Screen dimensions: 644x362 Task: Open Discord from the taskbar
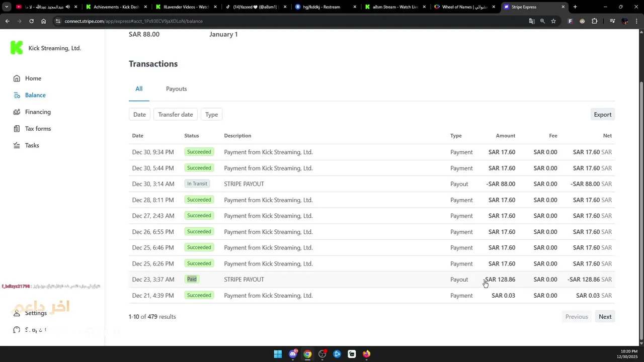click(x=293, y=354)
